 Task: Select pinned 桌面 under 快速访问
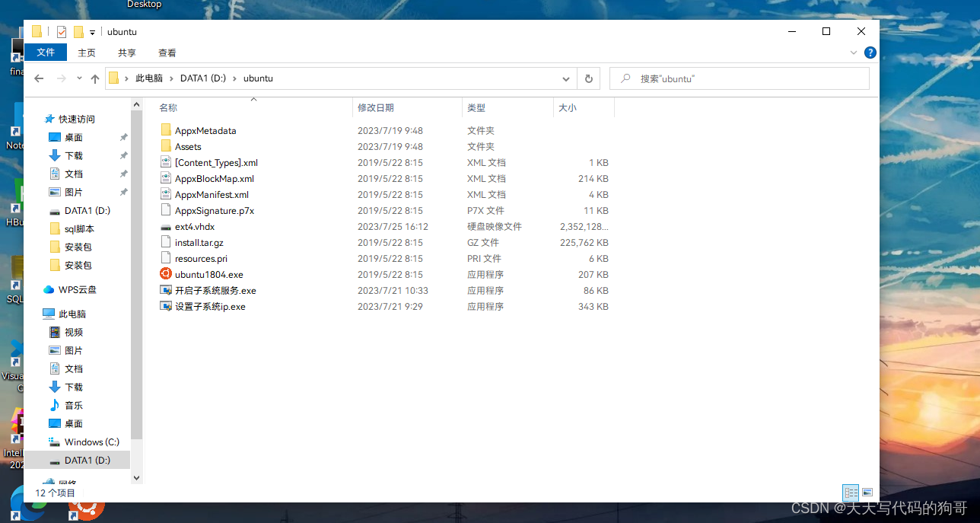(74, 137)
